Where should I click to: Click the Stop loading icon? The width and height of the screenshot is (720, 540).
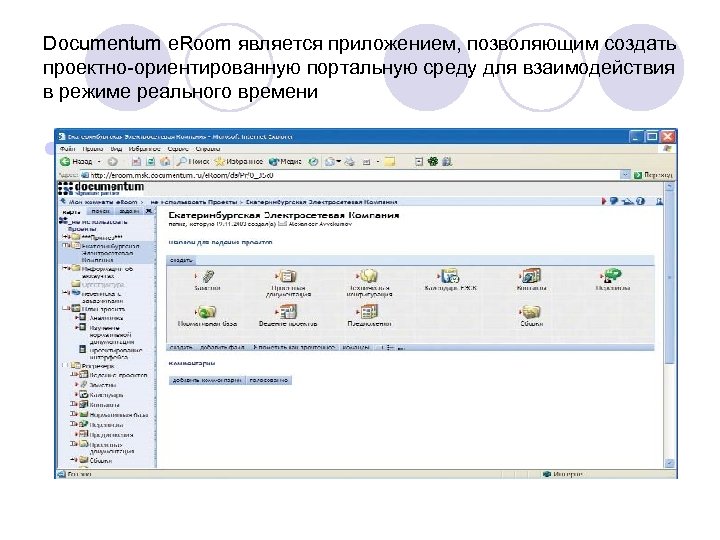[x=136, y=162]
